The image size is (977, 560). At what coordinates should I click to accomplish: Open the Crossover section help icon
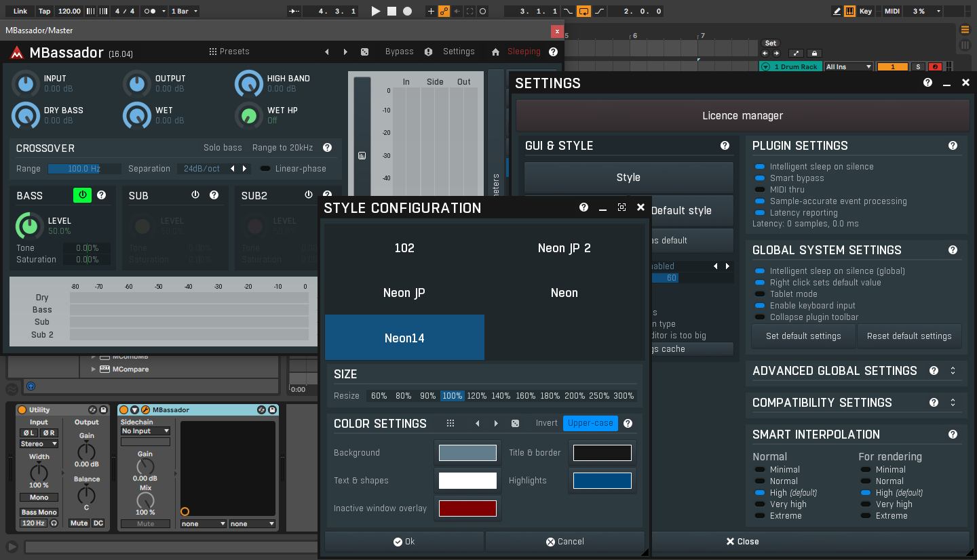327,148
